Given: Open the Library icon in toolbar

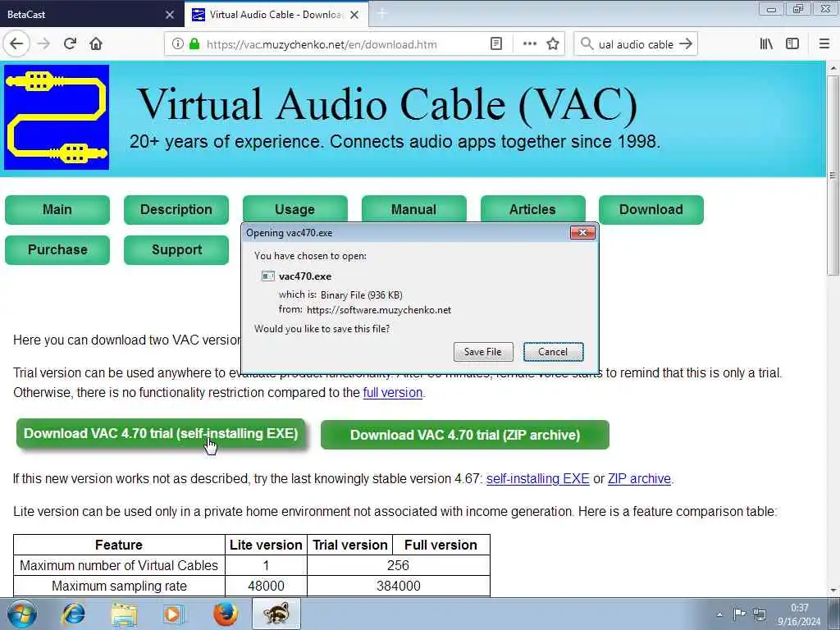Looking at the screenshot, I should point(766,44).
